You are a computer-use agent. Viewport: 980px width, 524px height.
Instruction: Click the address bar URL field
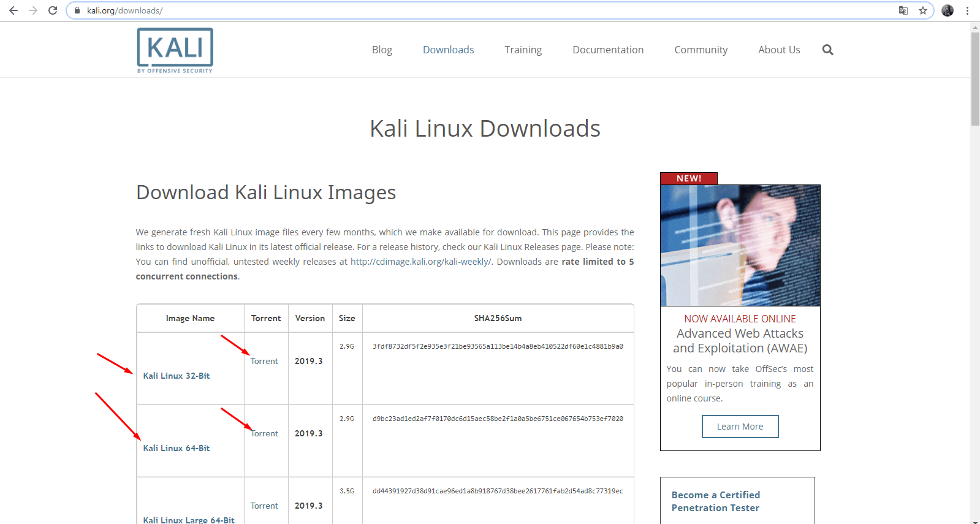click(429, 10)
